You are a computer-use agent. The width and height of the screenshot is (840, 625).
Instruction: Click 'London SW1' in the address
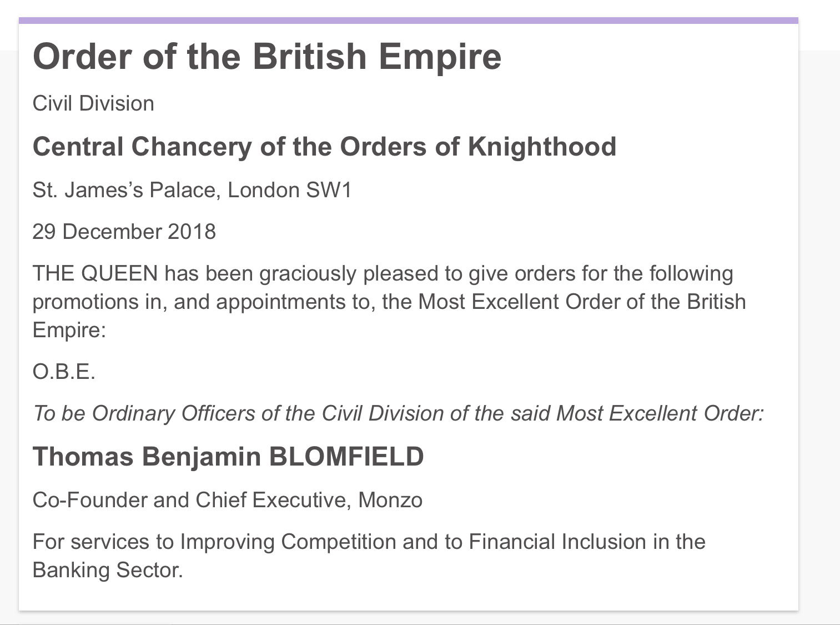pyautogui.click(x=290, y=191)
